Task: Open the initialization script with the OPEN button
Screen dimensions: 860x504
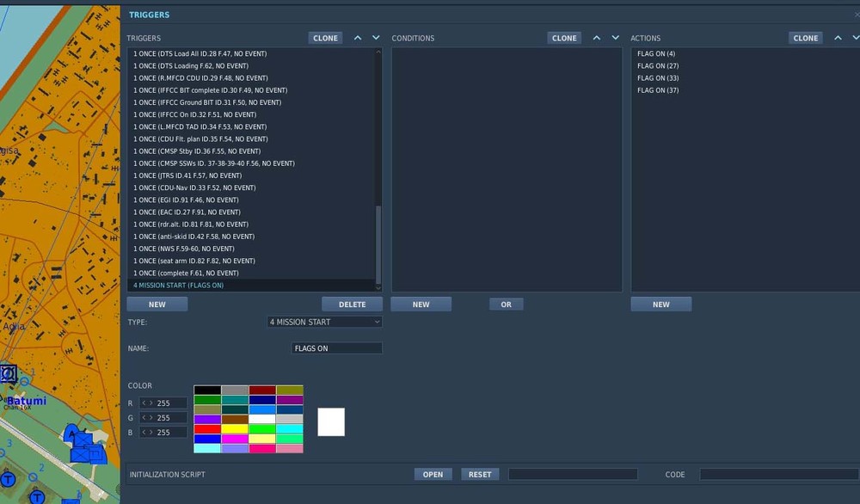Action: click(x=433, y=474)
